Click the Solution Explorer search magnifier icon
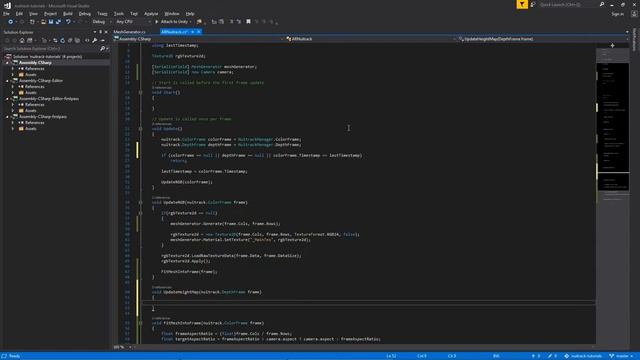 (x=102, y=49)
